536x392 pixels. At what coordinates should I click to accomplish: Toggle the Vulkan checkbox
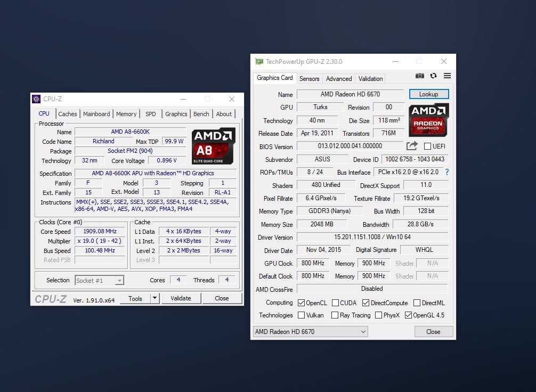coord(301,315)
